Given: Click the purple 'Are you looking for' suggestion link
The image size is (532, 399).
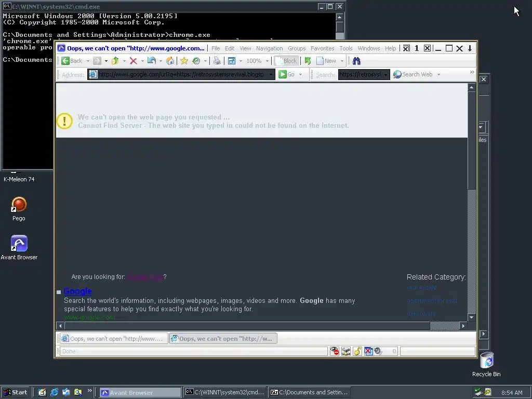Looking at the screenshot, I should coord(145,277).
